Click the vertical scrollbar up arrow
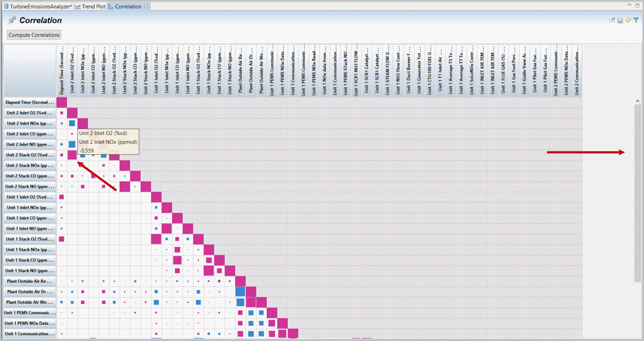The width and height of the screenshot is (644, 341). tap(637, 101)
